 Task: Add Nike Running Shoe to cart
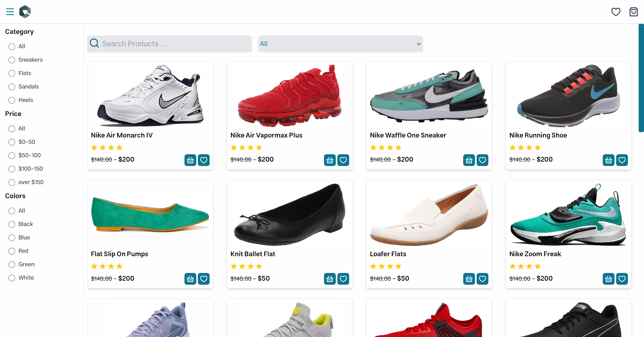(x=608, y=160)
